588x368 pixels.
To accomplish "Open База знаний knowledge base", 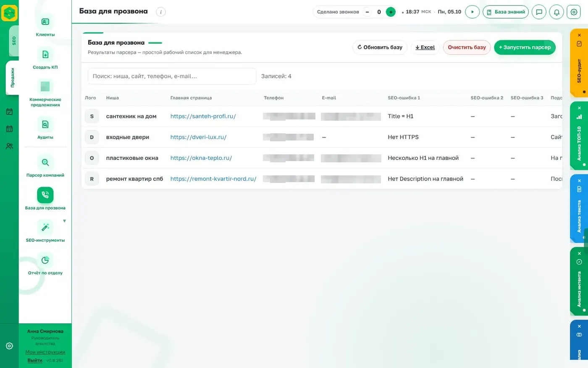I will tap(506, 12).
